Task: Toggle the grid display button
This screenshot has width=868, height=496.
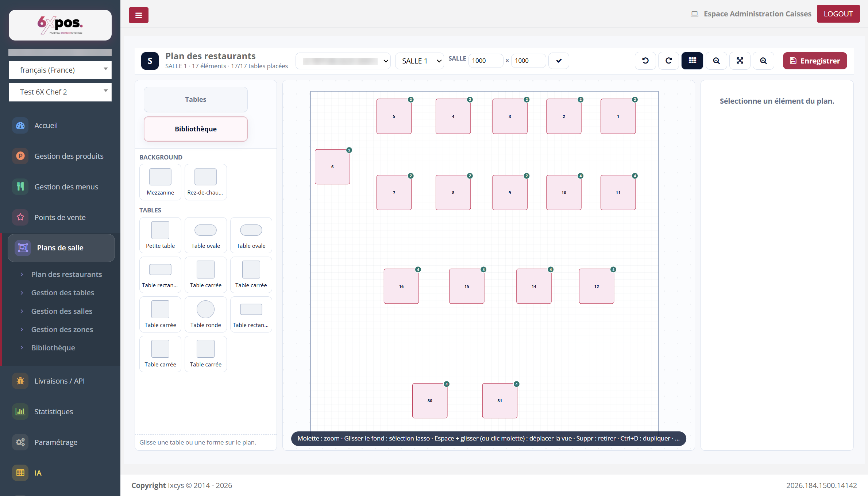Action: click(x=692, y=61)
